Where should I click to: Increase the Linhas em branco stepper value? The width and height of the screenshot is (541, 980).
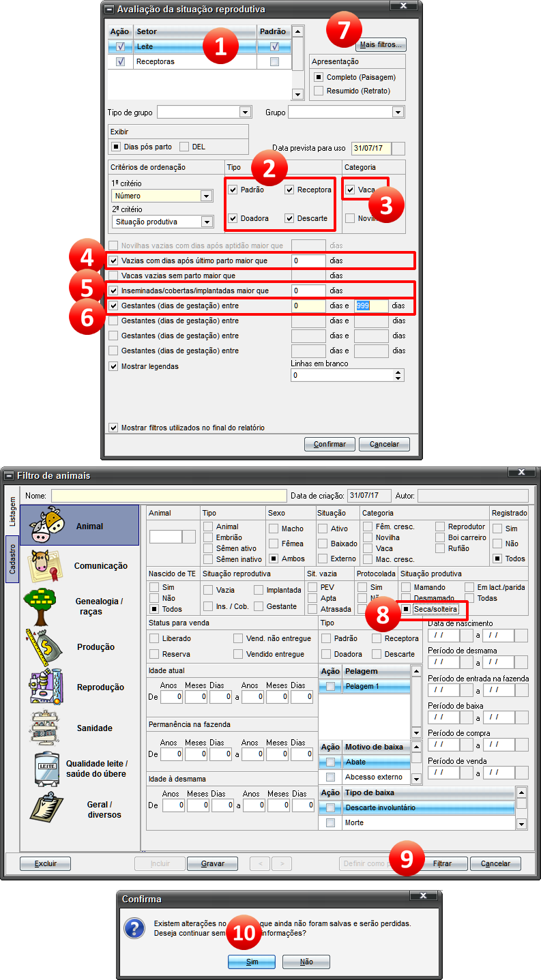click(398, 372)
